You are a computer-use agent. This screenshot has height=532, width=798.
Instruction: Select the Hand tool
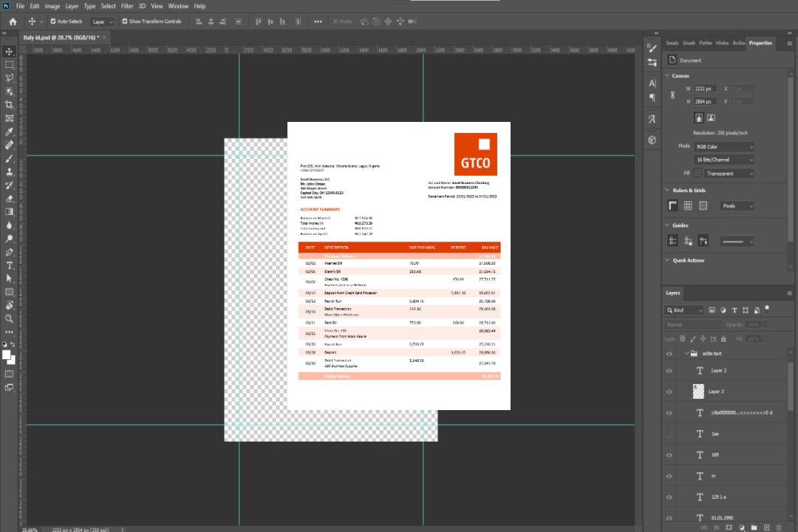point(9,305)
